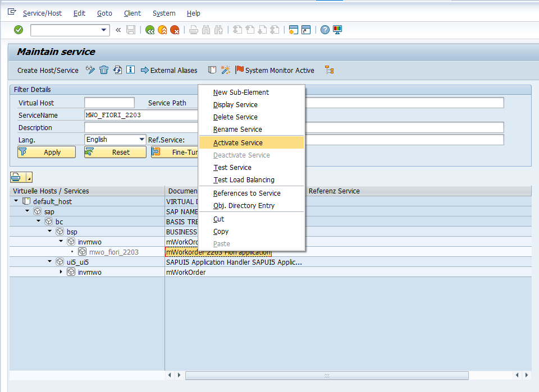The image size is (539, 392).
Task: Click the Delete trash can icon
Action: [104, 70]
